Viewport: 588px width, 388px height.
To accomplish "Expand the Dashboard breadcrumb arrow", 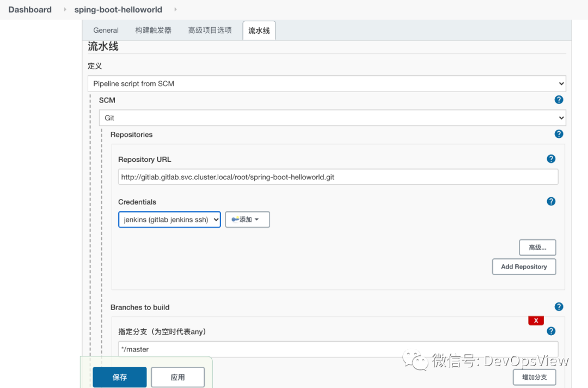I will (x=65, y=9).
